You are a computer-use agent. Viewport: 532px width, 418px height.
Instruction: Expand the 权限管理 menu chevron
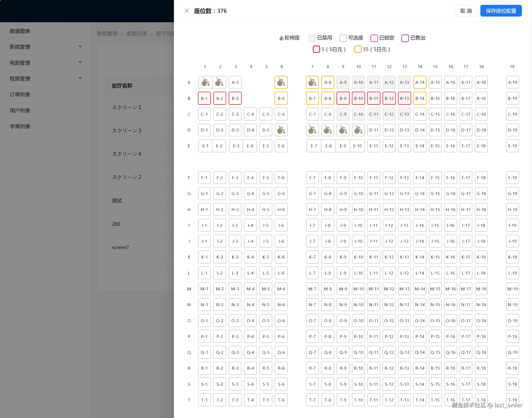click(x=80, y=78)
